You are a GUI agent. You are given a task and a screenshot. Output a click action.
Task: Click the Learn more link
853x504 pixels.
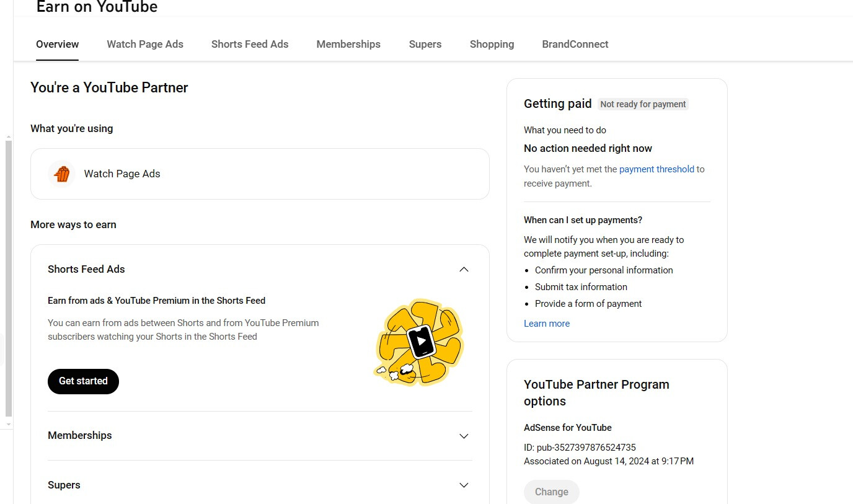click(547, 324)
